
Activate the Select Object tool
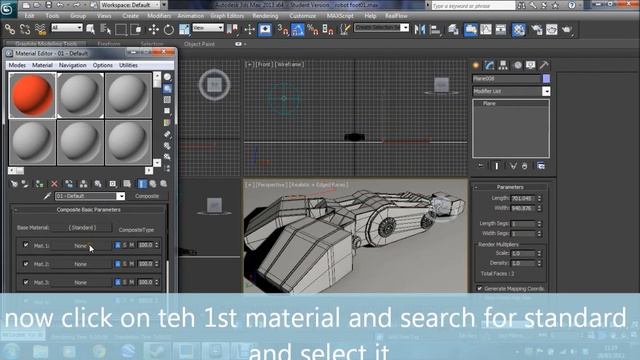point(91,29)
